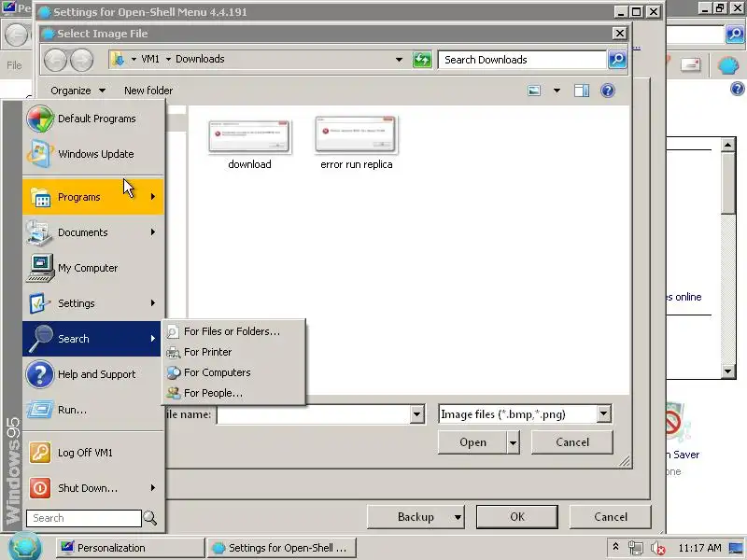Open the Run… dialog entry
Screen dimensions: 747x560
tap(92, 410)
